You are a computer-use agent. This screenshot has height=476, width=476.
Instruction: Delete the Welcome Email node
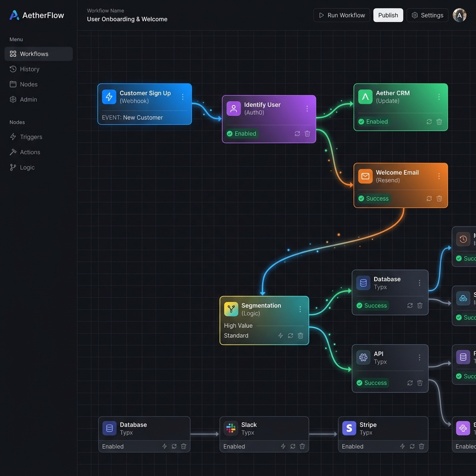439,198
